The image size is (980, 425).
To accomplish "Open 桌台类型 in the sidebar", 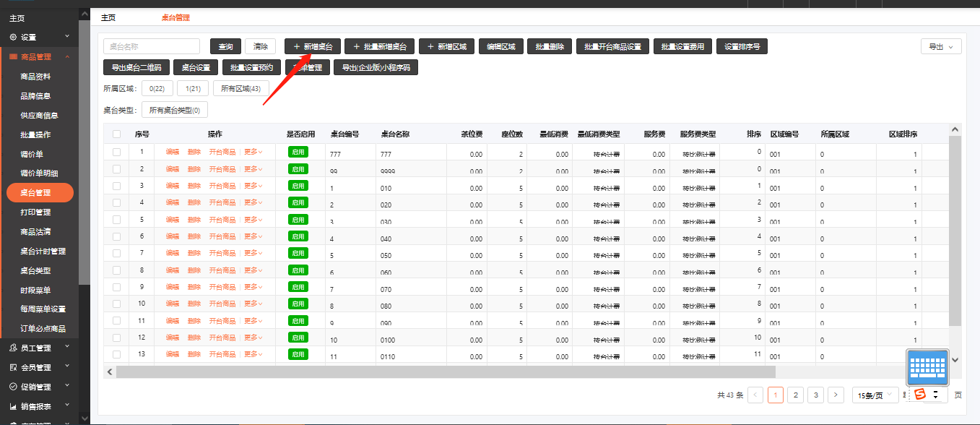I will tap(35, 271).
